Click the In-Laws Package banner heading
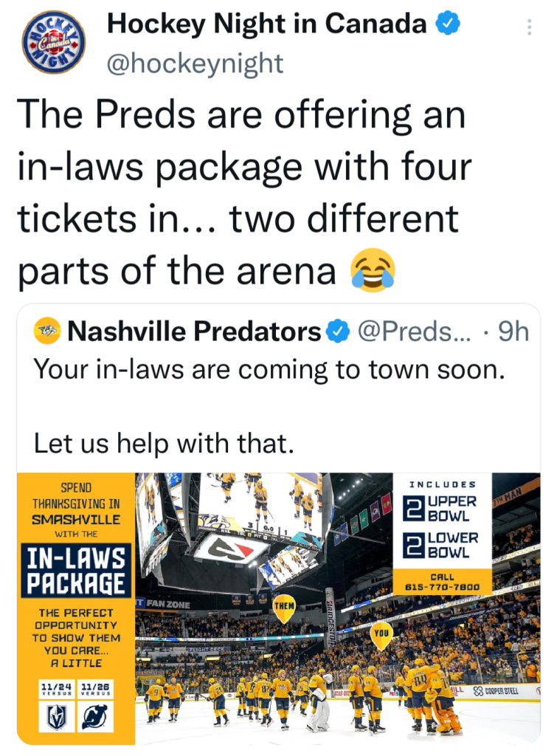 tap(76, 570)
